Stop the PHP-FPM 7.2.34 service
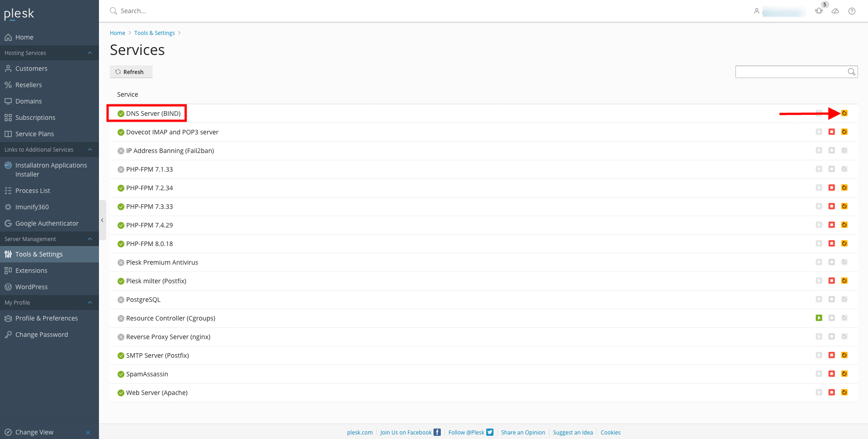Screen dimensions: 868x439 coord(832,187)
